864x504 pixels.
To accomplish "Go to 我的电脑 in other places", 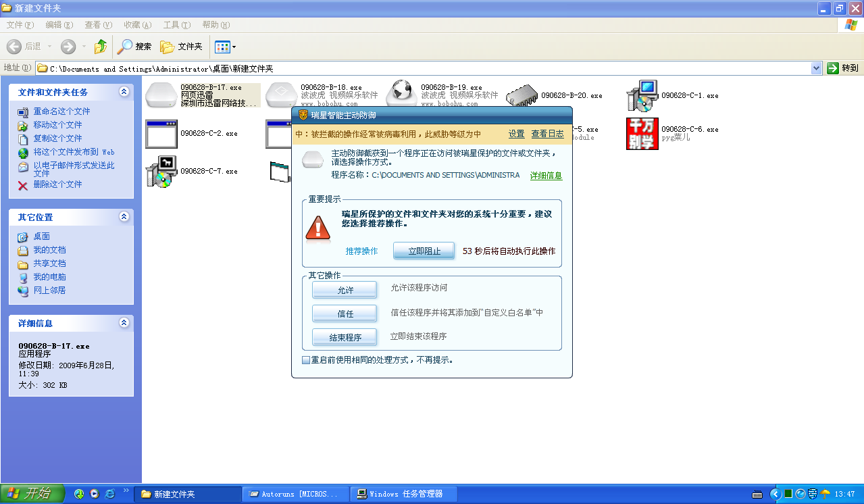I will coord(49,277).
